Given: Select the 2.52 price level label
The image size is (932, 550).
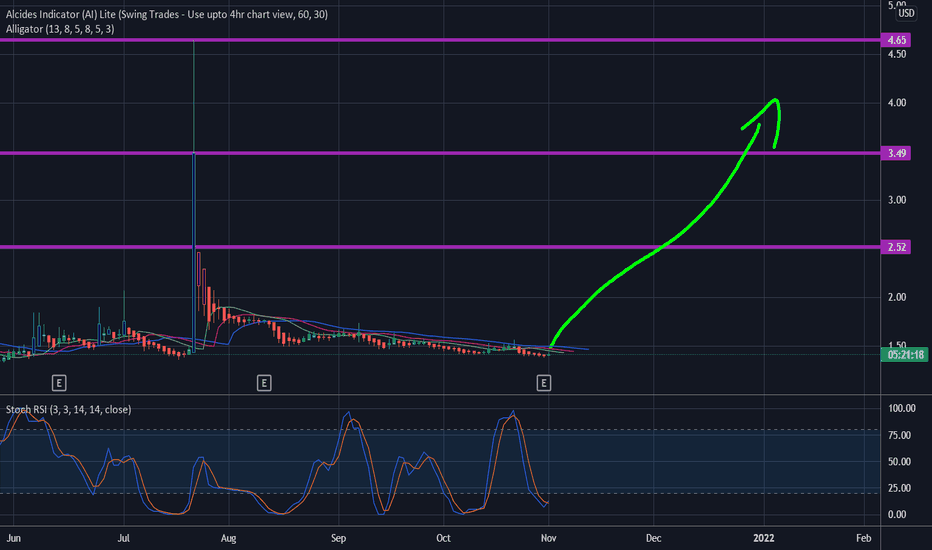Looking at the screenshot, I should coord(896,247).
